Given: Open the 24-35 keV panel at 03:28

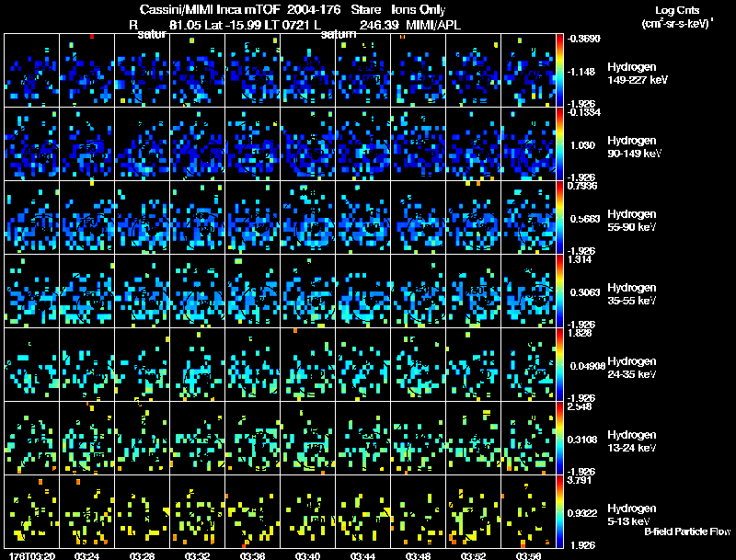Looking at the screenshot, I should click(x=143, y=365).
